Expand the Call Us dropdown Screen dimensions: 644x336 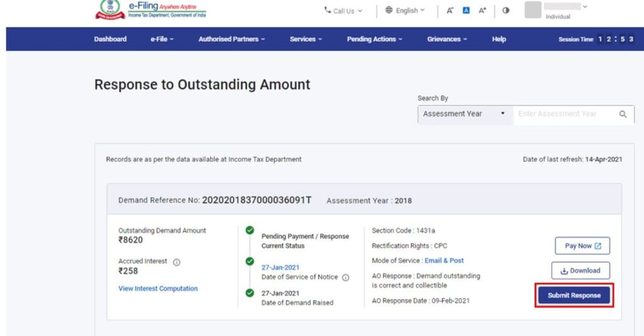[x=343, y=11]
